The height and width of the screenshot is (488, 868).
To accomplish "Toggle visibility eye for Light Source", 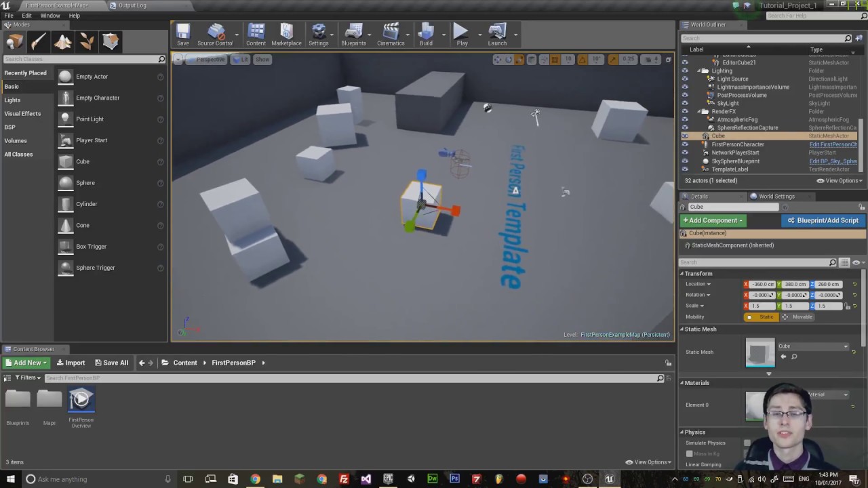I will (x=684, y=79).
